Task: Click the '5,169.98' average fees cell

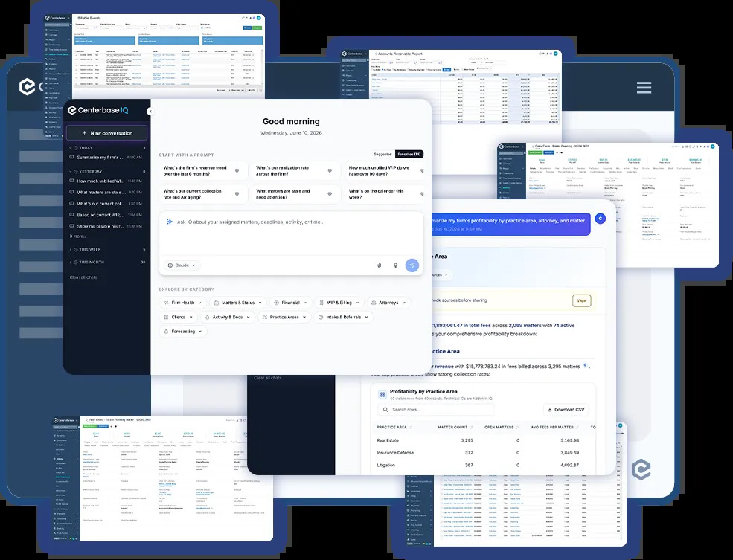Action: (569, 440)
